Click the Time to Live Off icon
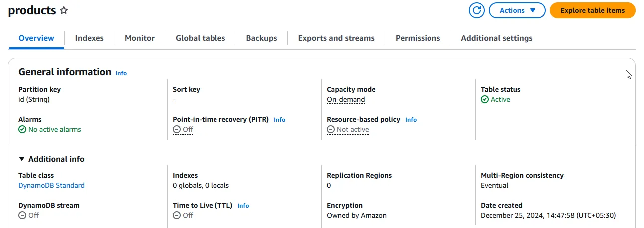 pyautogui.click(x=177, y=215)
